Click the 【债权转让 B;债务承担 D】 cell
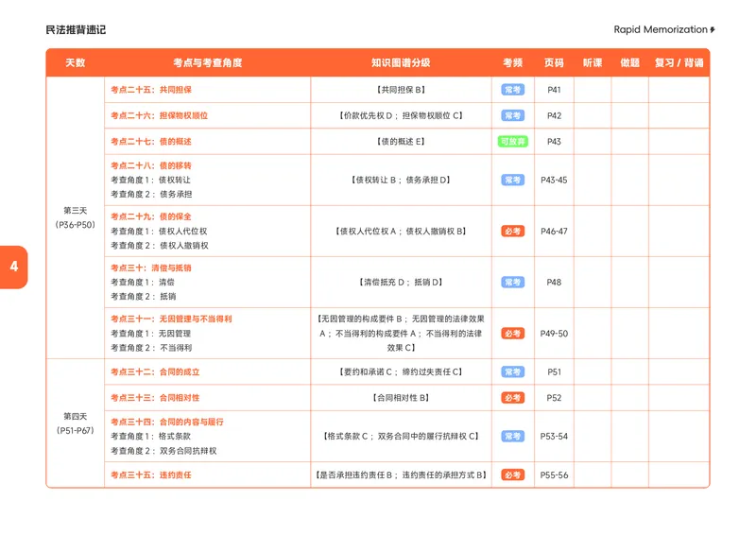 401,180
